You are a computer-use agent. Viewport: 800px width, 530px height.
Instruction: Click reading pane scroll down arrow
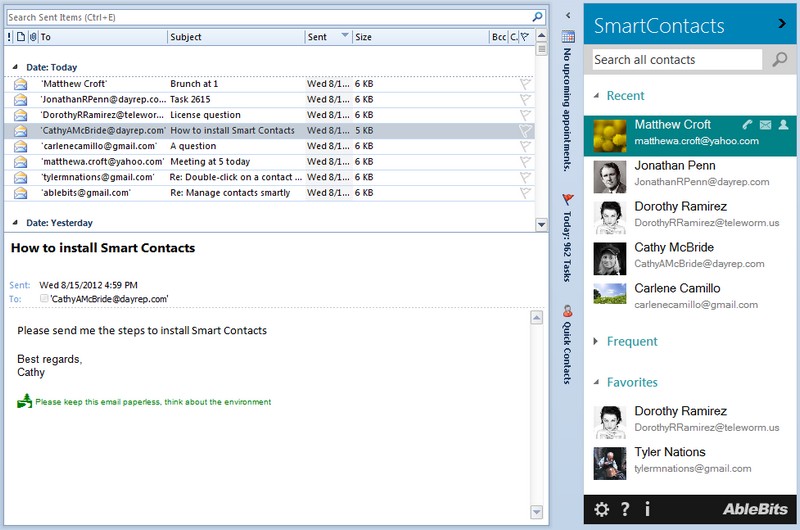click(537, 512)
